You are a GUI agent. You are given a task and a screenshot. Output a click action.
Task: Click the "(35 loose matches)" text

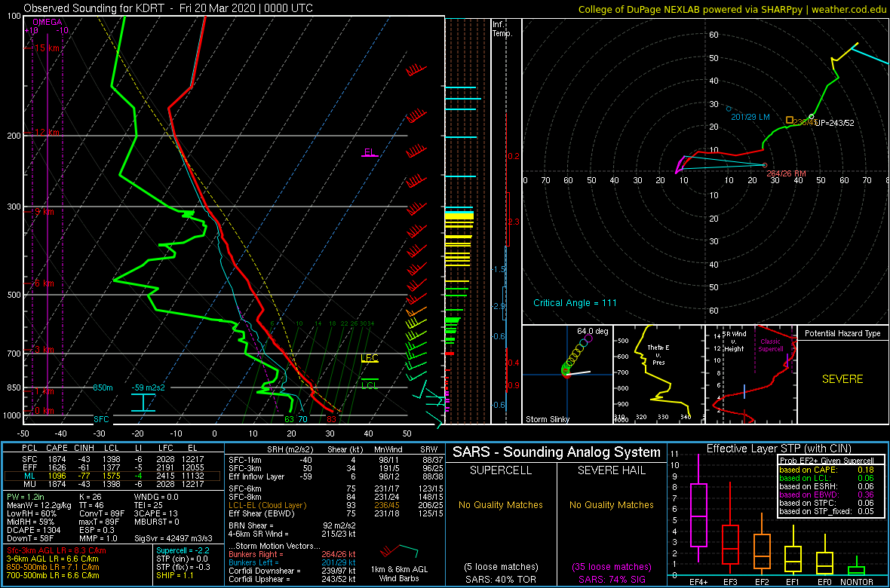[x=611, y=566]
